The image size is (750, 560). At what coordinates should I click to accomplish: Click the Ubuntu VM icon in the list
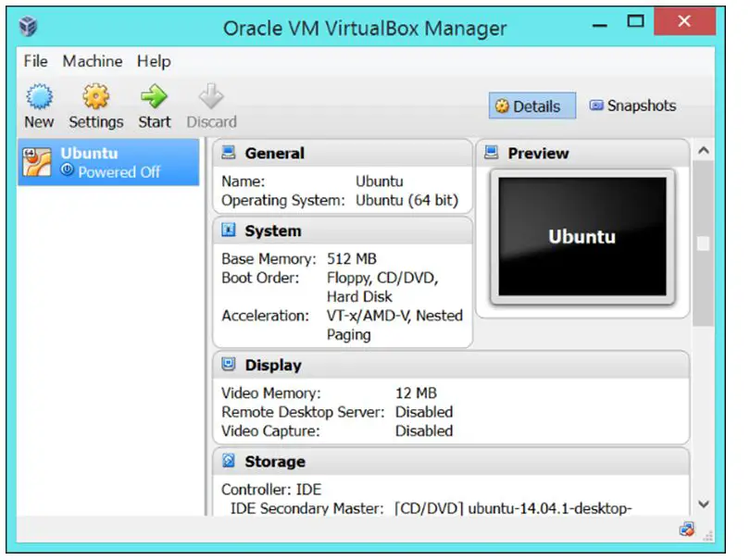pyautogui.click(x=37, y=162)
